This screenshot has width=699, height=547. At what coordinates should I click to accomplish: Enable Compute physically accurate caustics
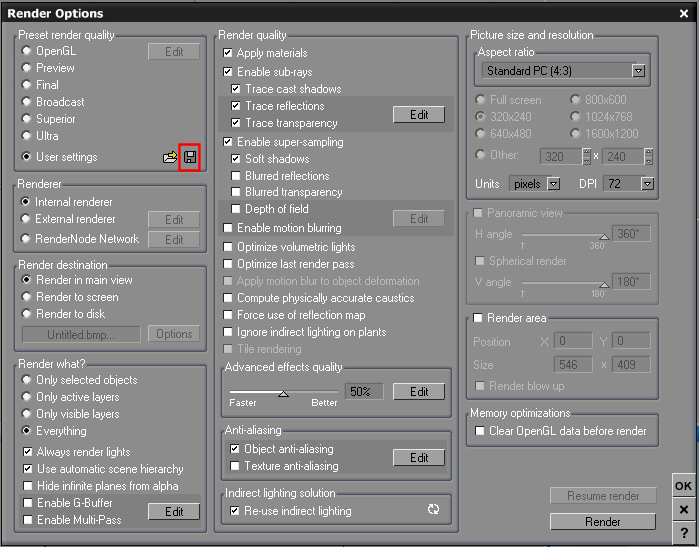click(227, 298)
